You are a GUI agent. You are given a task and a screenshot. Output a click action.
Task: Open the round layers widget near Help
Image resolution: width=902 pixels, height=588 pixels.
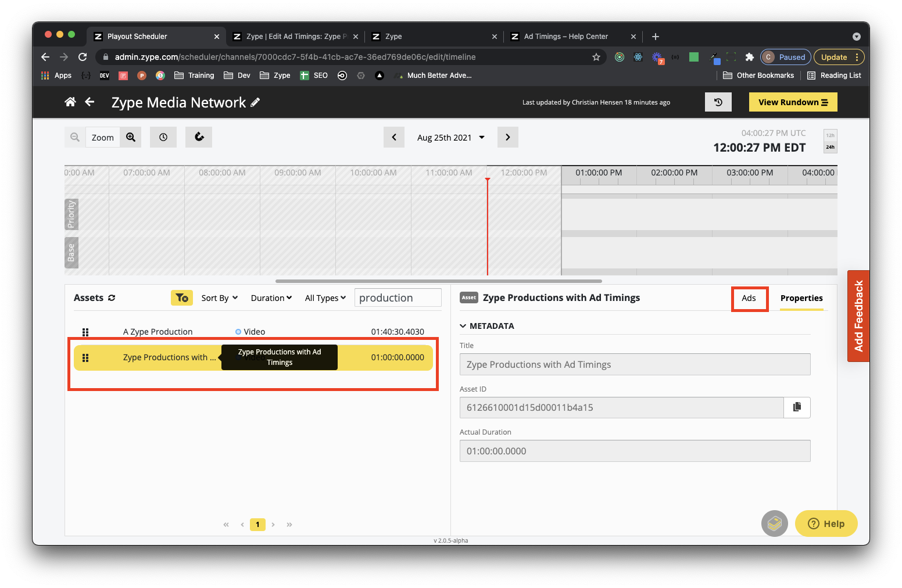pyautogui.click(x=775, y=524)
